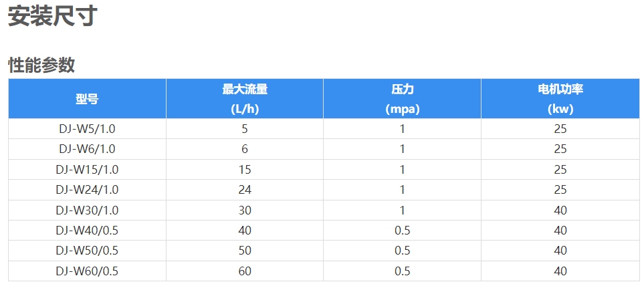
Task: Click the 压力 (mpa) column header
Action: coord(402,99)
